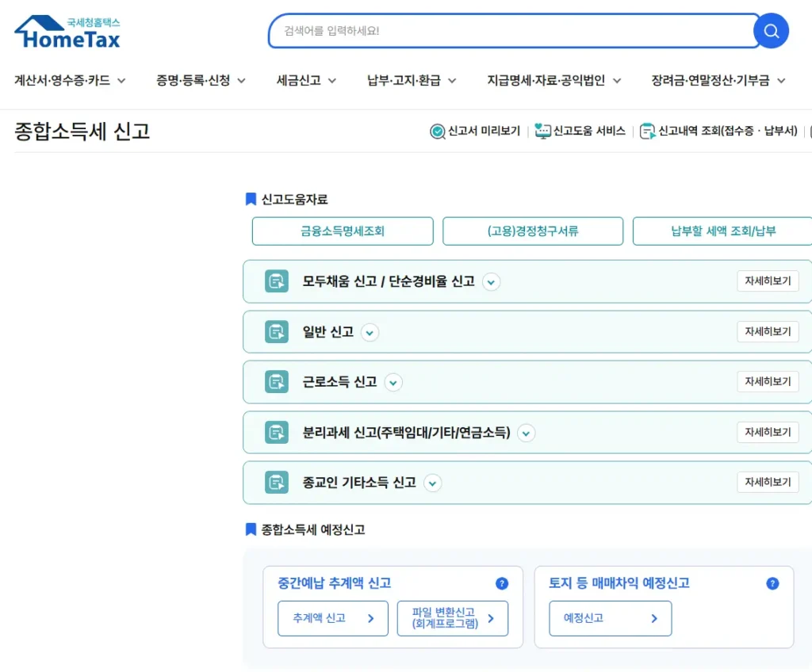This screenshot has width=812, height=672.
Task: Click the document icon beside 모두채움 신고
Action: pyautogui.click(x=275, y=281)
